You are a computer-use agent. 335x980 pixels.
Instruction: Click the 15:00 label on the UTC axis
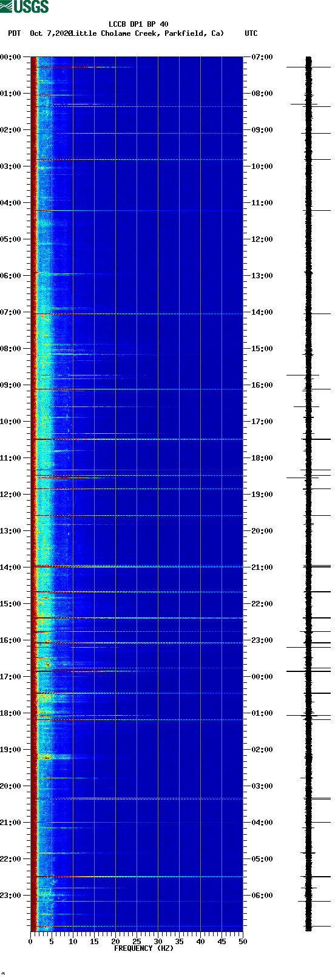coord(262,349)
